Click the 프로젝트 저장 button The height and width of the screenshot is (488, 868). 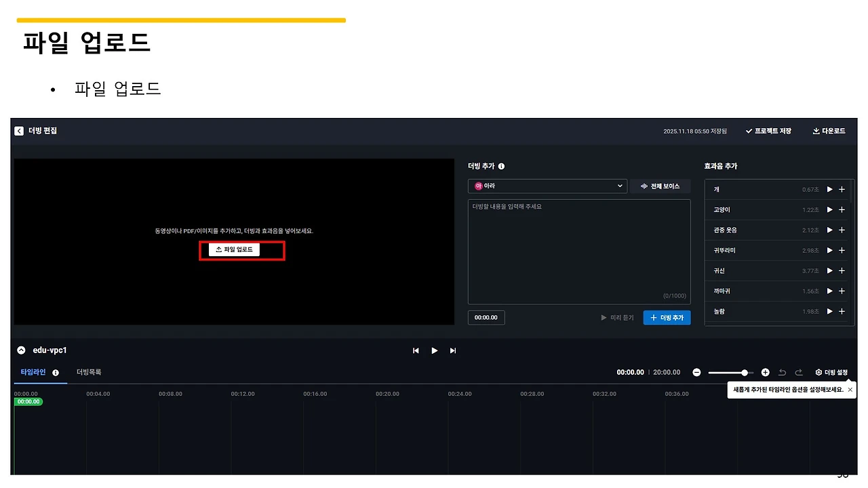coord(768,131)
